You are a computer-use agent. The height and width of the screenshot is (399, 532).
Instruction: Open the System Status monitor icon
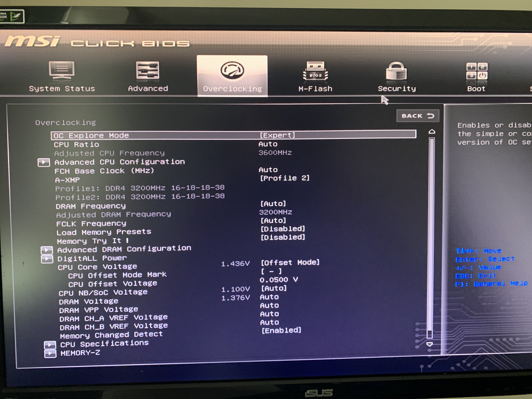(62, 70)
